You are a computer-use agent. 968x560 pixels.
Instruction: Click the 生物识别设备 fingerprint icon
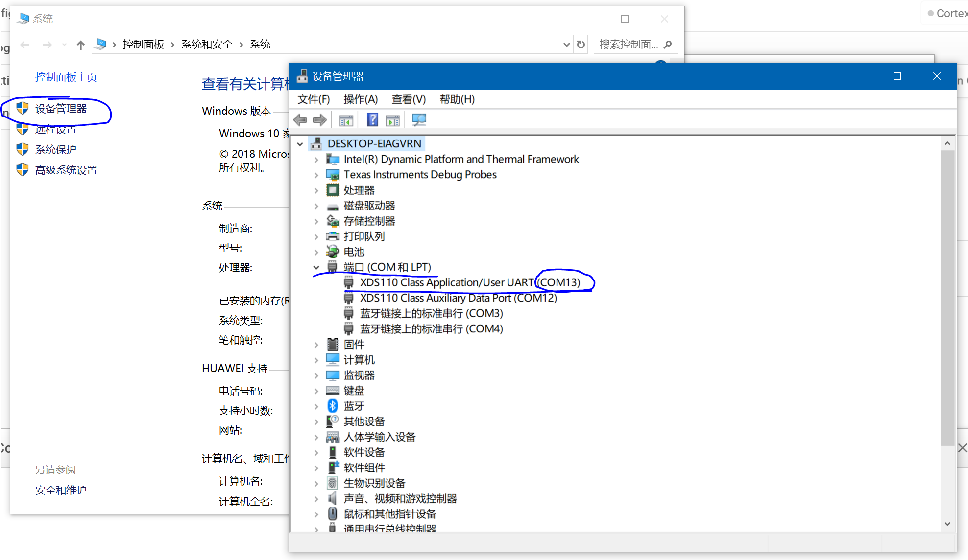[333, 483]
